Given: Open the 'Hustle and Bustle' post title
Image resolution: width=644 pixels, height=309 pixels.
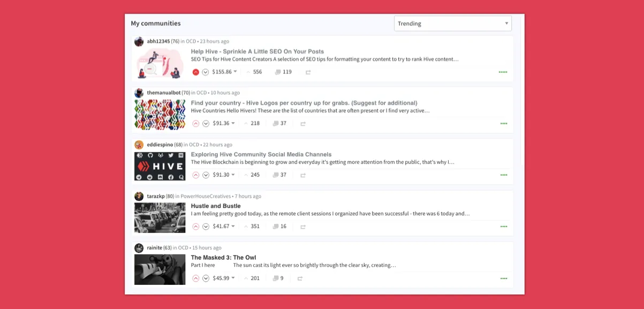Looking at the screenshot, I should point(216,206).
